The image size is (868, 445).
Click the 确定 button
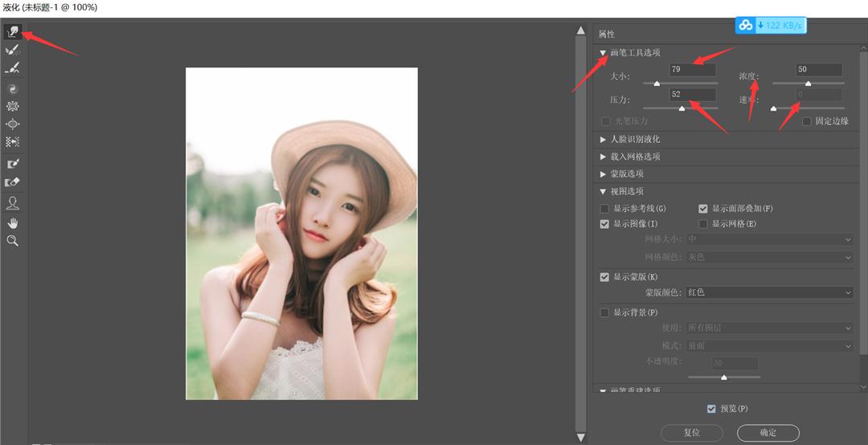(x=768, y=433)
